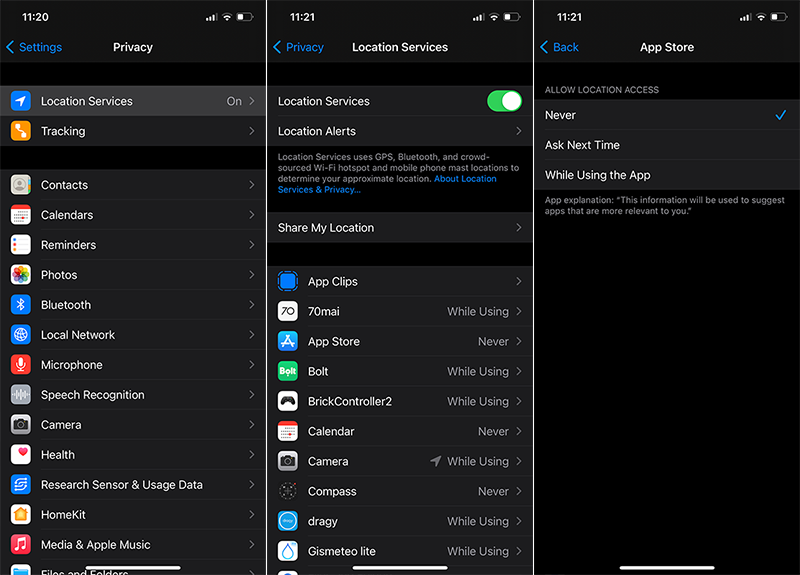Tap the Compass app icon
The width and height of the screenshot is (800, 575).
288,491
